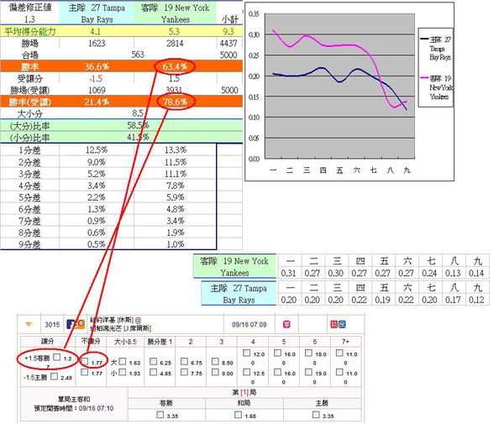Select the 客隊 19 New York Yankees header cell
Image resolution: width=504 pixels, height=424 pixels.
[x=176, y=13]
